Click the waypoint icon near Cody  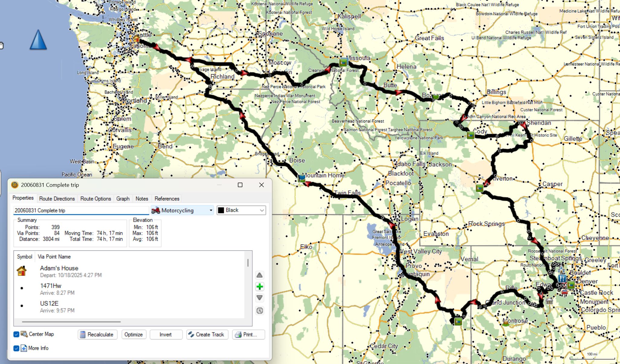pyautogui.click(x=470, y=135)
